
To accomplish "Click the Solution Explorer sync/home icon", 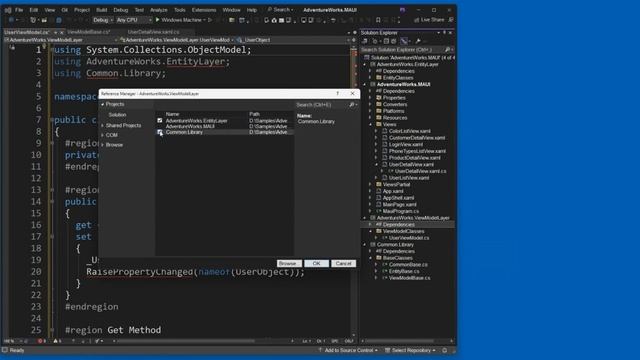I will click(364, 41).
